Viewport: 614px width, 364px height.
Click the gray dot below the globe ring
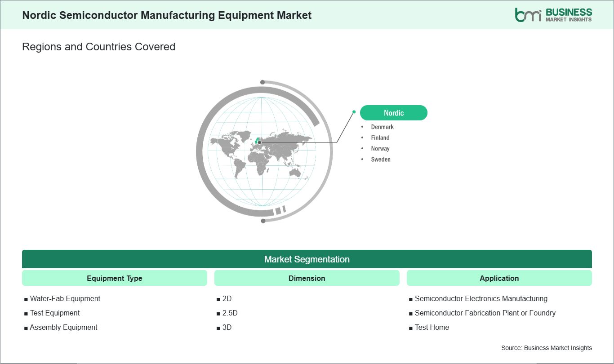[263, 221]
